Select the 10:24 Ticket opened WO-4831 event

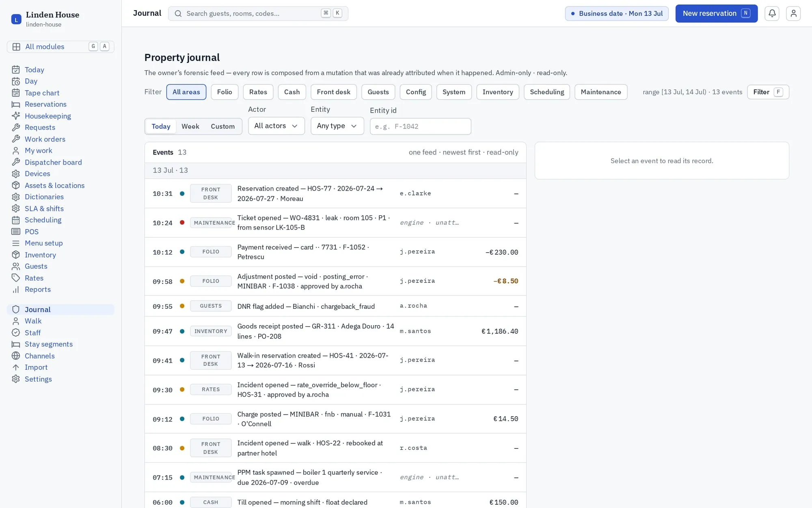coord(335,223)
